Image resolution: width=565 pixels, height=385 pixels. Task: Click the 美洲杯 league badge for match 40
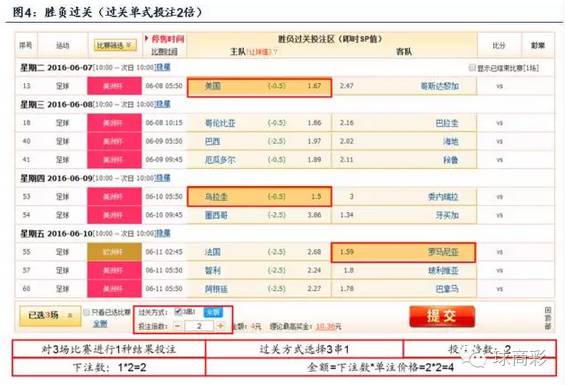pyautogui.click(x=114, y=141)
